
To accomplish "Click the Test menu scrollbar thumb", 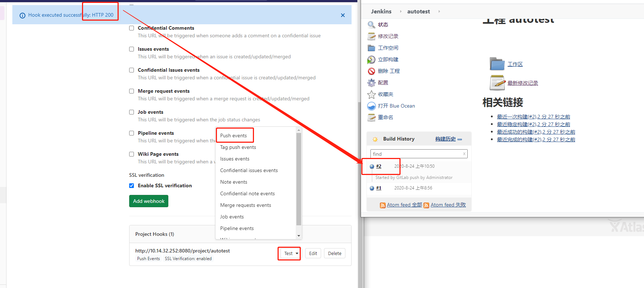I will (299, 179).
